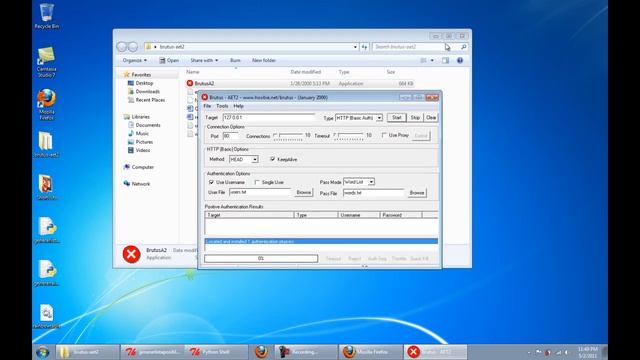
Task: Open the Method dropdown set to HEAD
Action: 255,159
